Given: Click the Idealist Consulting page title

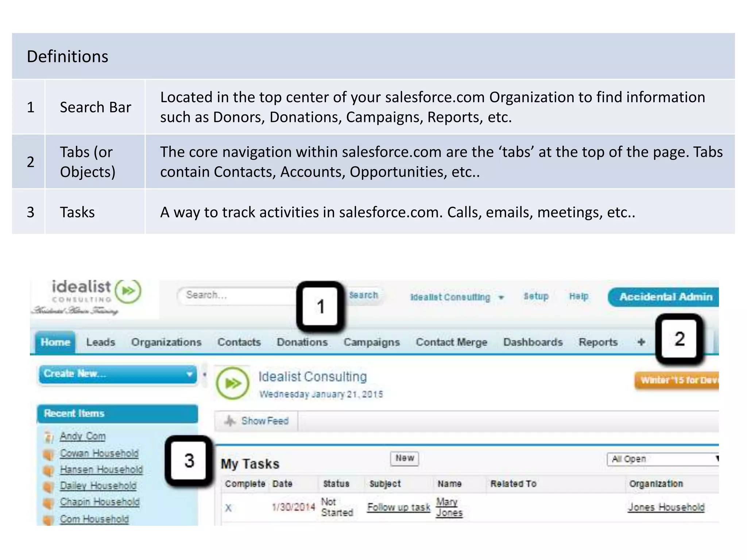Looking at the screenshot, I should click(x=313, y=377).
